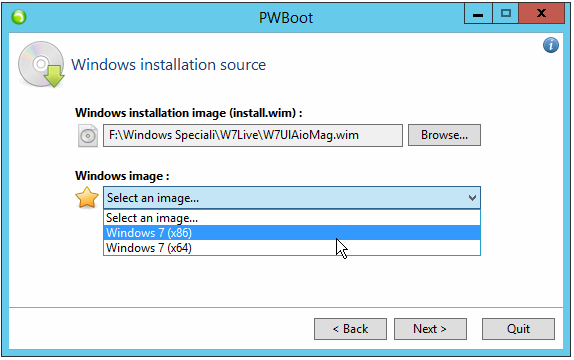Click the blue info icon
The height and width of the screenshot is (360, 574).
tap(551, 45)
